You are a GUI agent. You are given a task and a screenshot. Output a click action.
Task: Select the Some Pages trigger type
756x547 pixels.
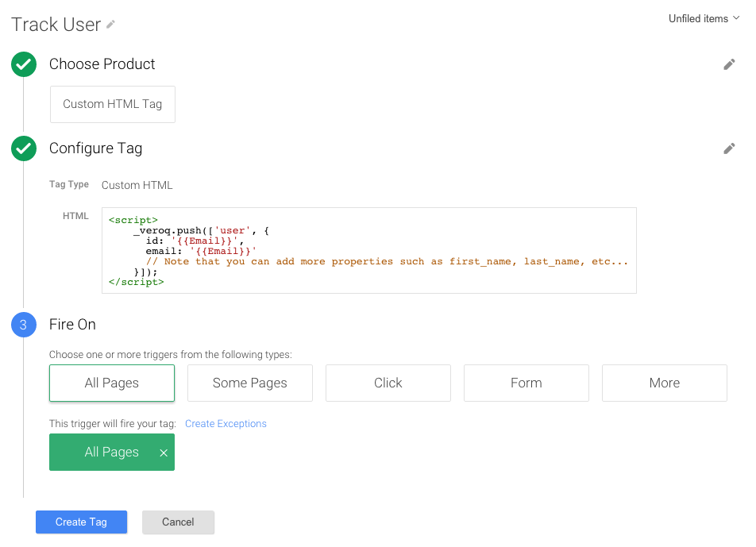point(249,383)
